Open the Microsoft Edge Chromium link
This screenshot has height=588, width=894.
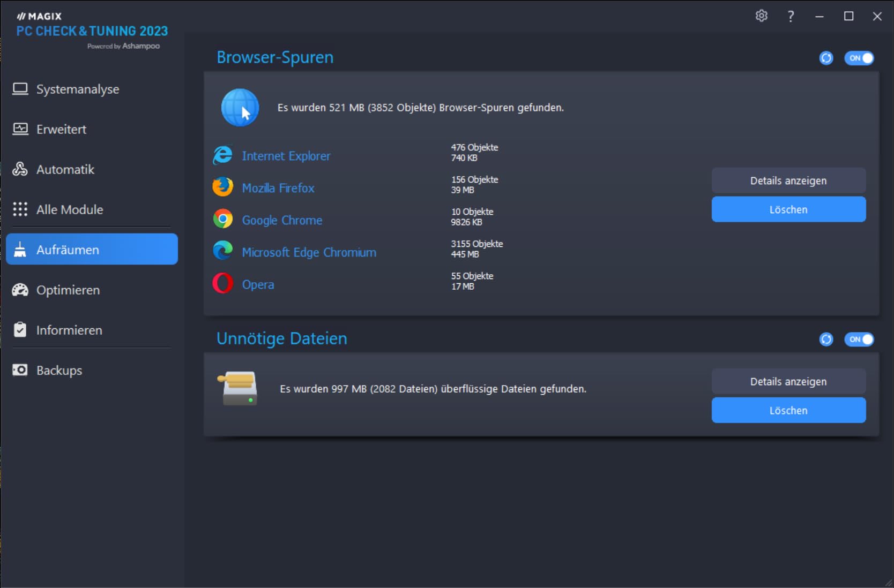pyautogui.click(x=309, y=252)
